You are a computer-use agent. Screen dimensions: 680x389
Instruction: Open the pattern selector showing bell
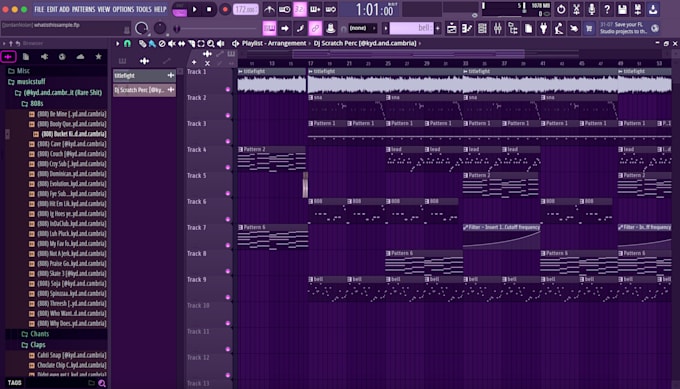[x=411, y=29]
